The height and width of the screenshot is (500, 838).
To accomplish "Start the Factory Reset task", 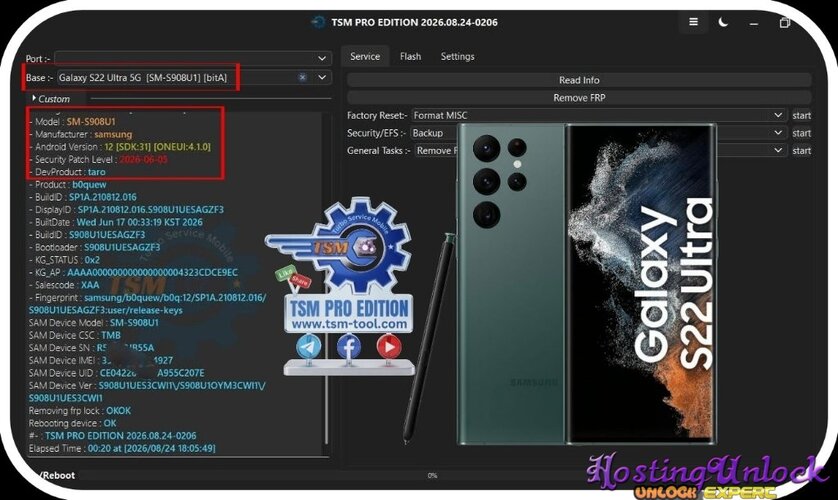I will (x=801, y=115).
